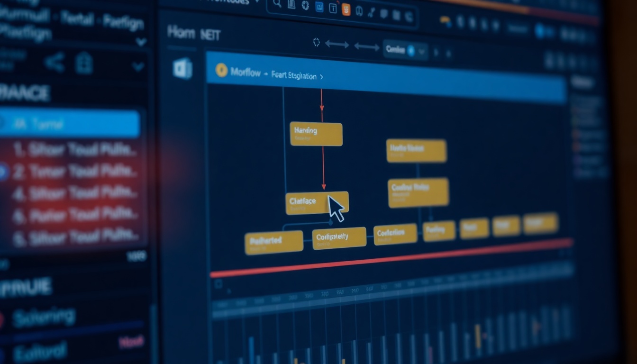The height and width of the screenshot is (364, 637).
Task: Click the Hanoing node in the flowchart
Action: pos(316,134)
